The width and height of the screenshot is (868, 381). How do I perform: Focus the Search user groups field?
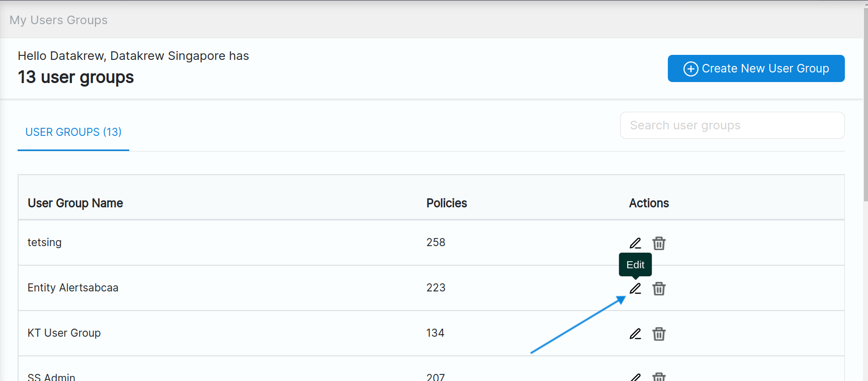click(x=732, y=125)
